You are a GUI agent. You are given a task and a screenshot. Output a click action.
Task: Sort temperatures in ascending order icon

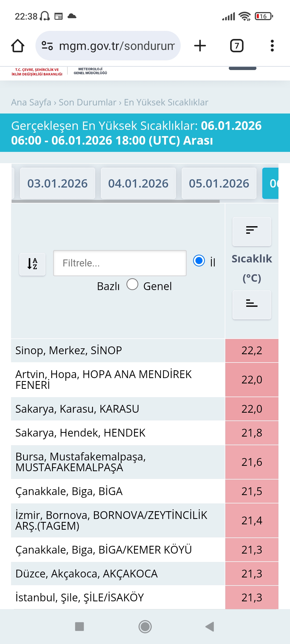[252, 305]
